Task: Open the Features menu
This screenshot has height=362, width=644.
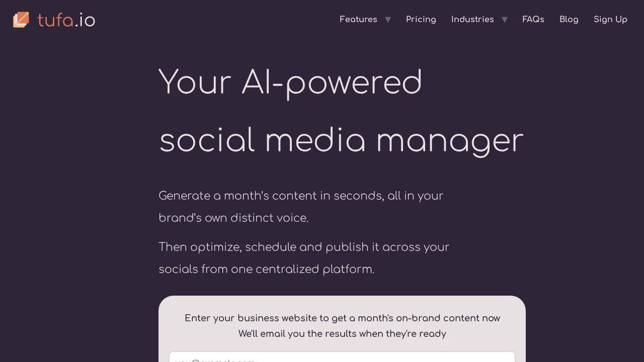Action: (358, 19)
